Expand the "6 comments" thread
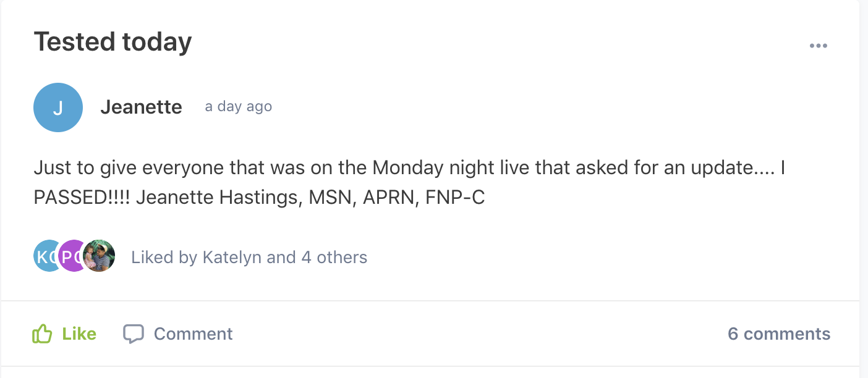This screenshot has height=378, width=868. point(779,334)
